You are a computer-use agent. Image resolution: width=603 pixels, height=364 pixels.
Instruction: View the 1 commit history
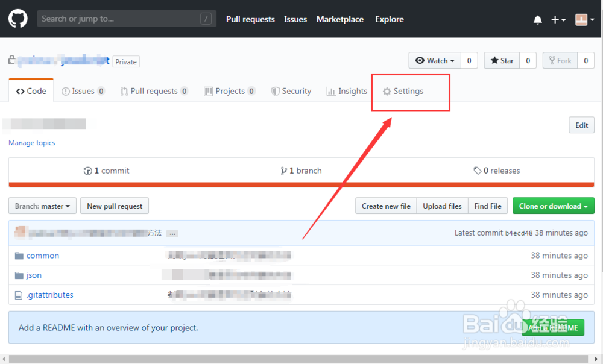pyautogui.click(x=107, y=171)
